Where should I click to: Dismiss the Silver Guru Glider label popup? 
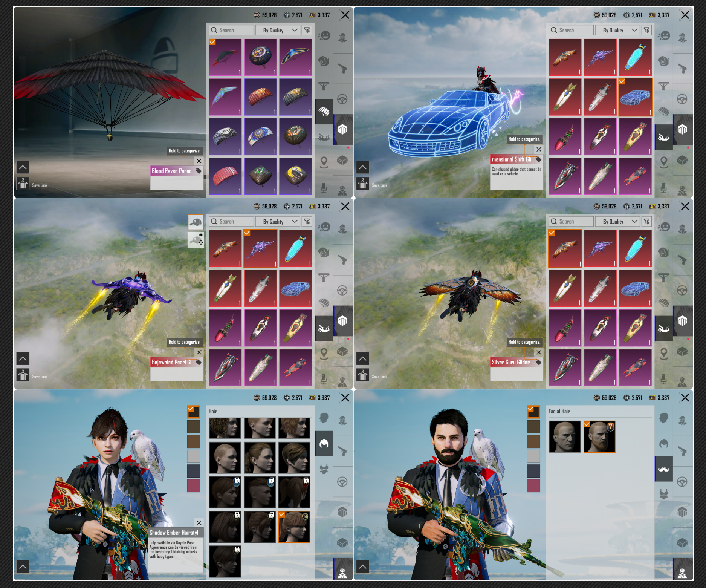[539, 352]
